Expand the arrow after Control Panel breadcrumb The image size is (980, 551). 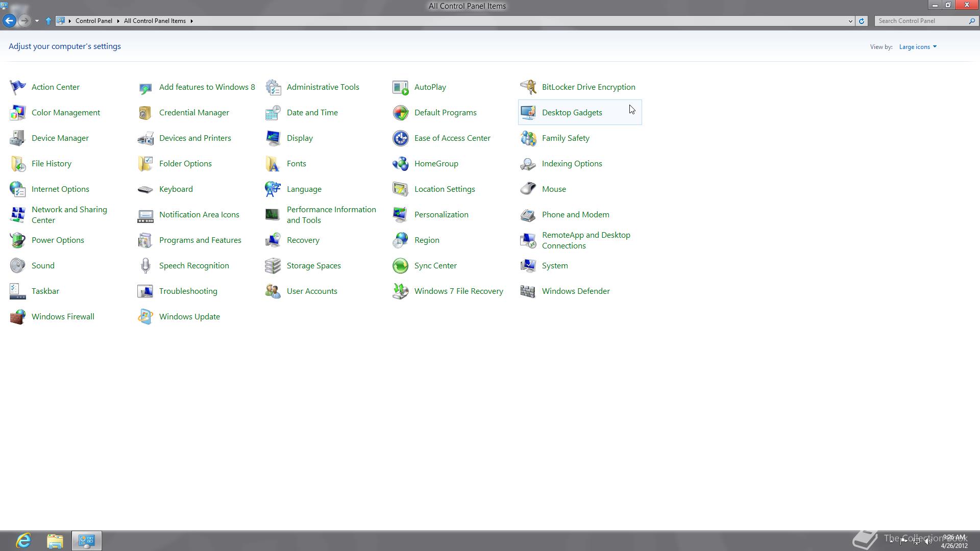click(x=118, y=21)
